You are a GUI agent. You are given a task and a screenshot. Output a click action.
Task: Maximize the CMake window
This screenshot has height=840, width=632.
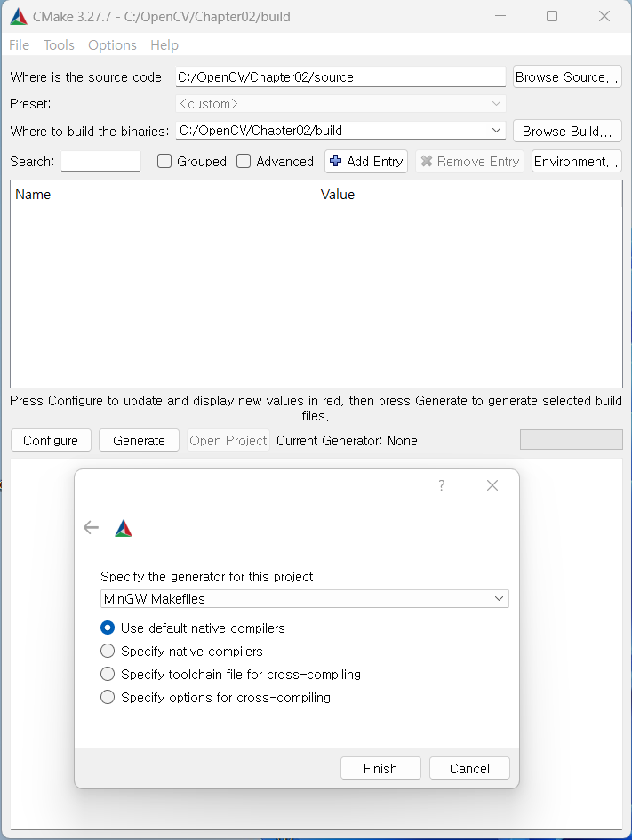(552, 16)
